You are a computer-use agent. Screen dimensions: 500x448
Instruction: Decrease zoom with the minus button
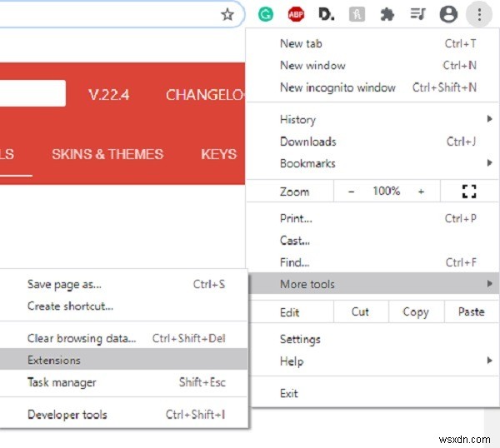(351, 192)
